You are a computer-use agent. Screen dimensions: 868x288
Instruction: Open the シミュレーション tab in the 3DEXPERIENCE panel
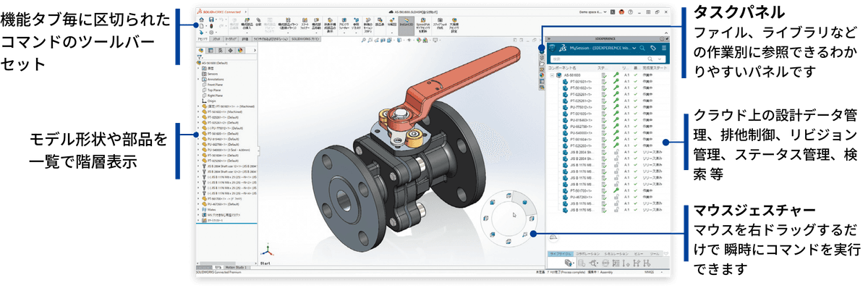point(617,254)
